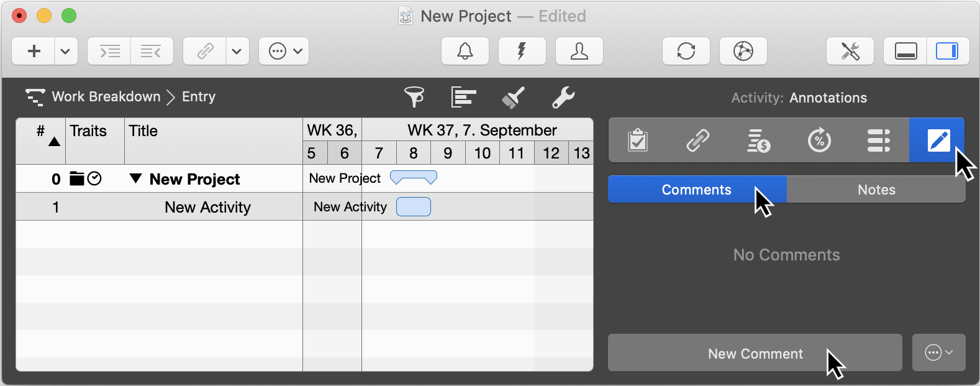Viewport: 980px width, 386px height.
Task: Click the paintbrush styles icon
Action: (x=513, y=97)
